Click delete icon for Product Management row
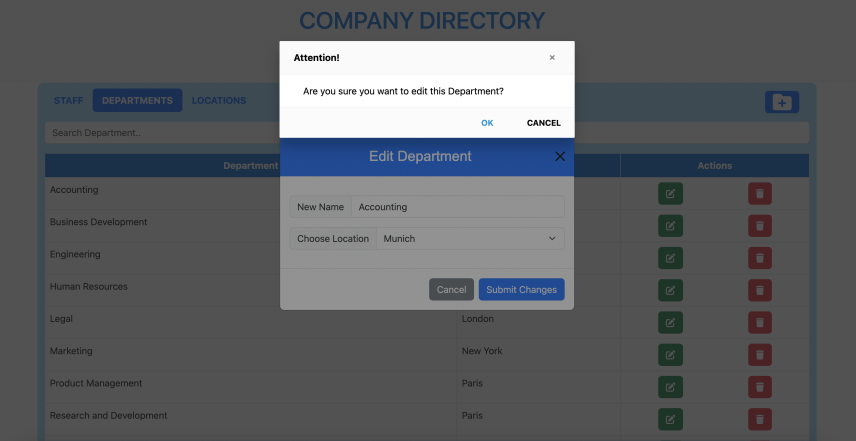 tap(759, 387)
